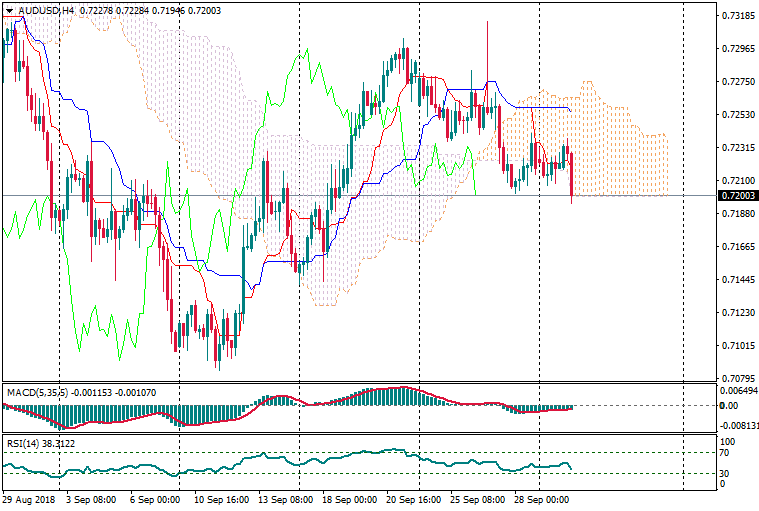The image size is (759, 511).
Task: Select the RSI(14) indicator label
Action: tap(21, 441)
